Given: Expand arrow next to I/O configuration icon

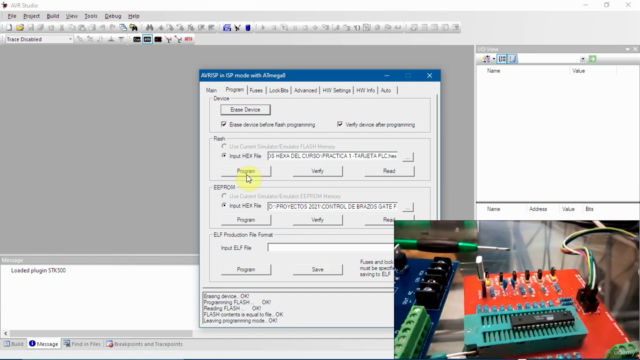Looking at the screenshot, I should 493,59.
